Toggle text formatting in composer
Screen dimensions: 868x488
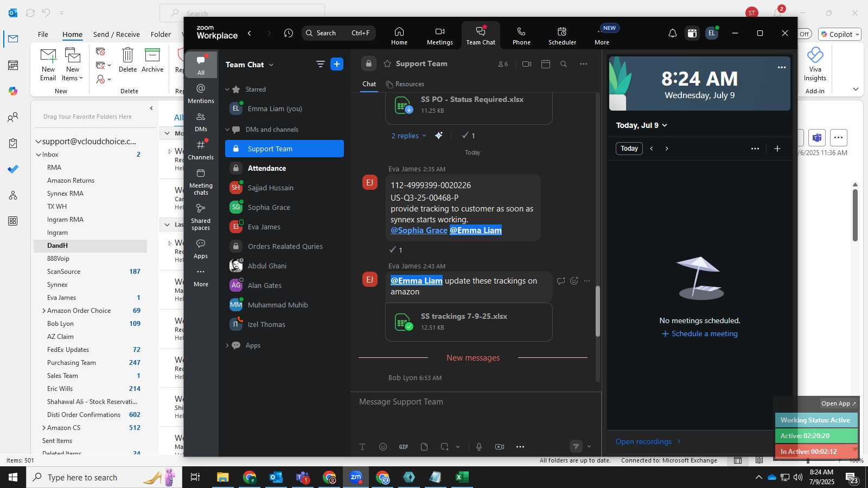click(362, 447)
